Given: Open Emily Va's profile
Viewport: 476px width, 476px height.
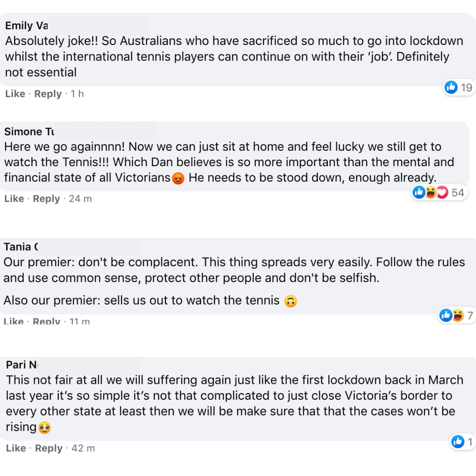Looking at the screenshot, I should tap(26, 26).
